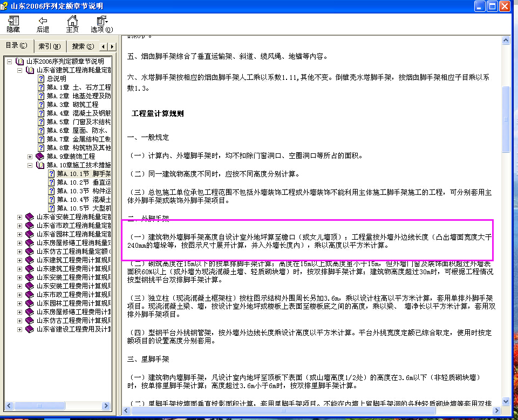
Task: Open 第A.4章 混凝土及钢筋 topic
Action: pos(79,113)
